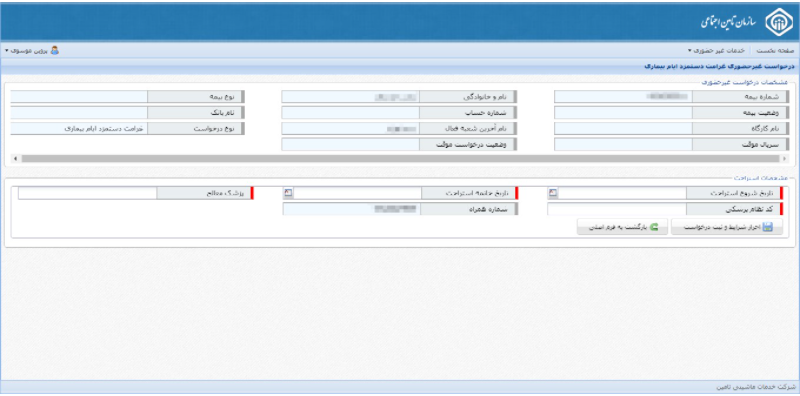Viewport: 800px width, 396px height.
Task: Click the وضعیت درخواست موقت field
Action: 351,144
